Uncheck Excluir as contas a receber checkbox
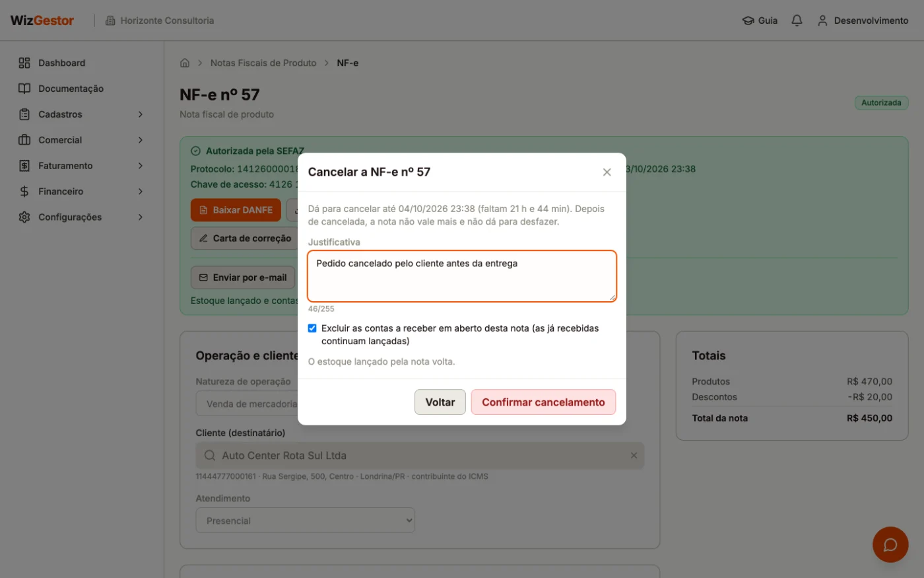Screen dimensions: 924x578 coord(312,328)
